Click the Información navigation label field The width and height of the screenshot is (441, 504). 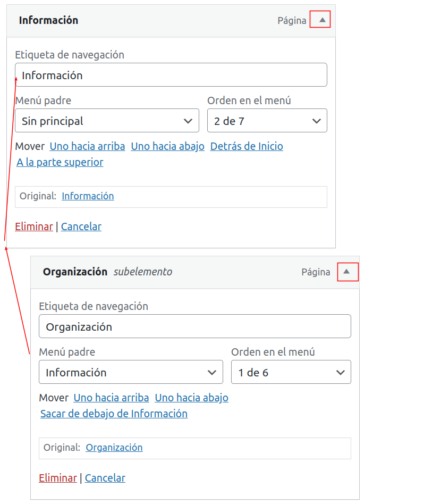click(171, 75)
